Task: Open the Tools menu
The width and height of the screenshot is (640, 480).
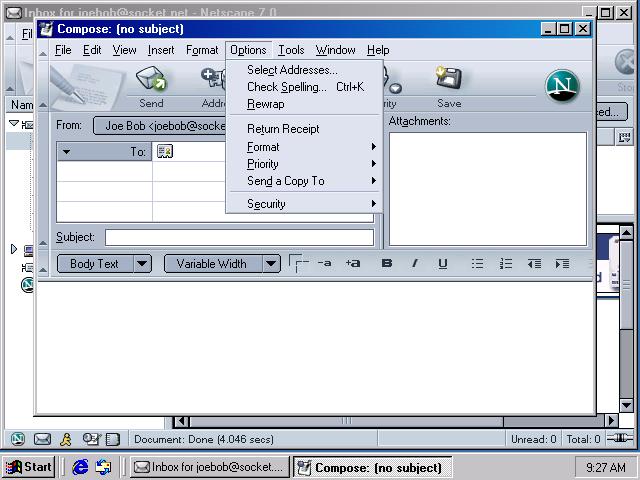Action: tap(291, 50)
